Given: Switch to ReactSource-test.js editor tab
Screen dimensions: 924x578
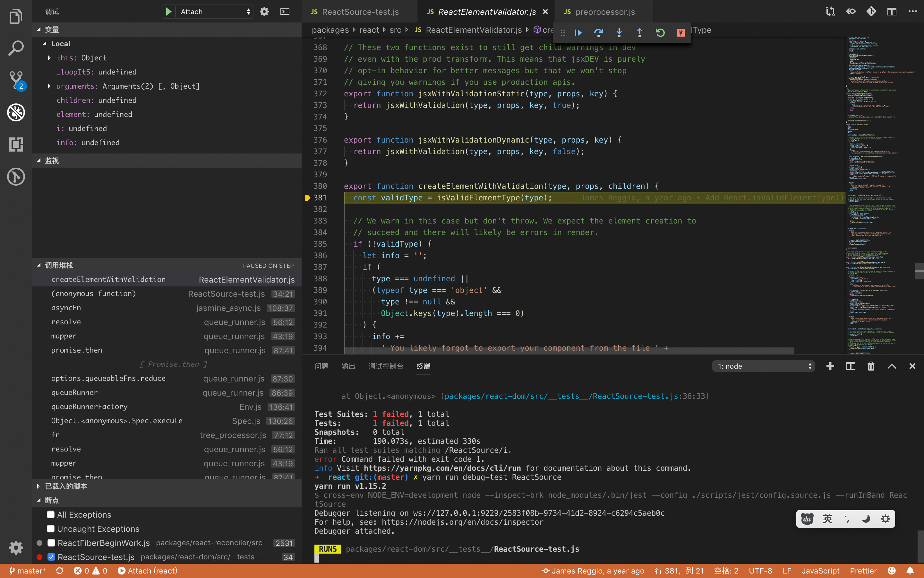Looking at the screenshot, I should [x=359, y=12].
